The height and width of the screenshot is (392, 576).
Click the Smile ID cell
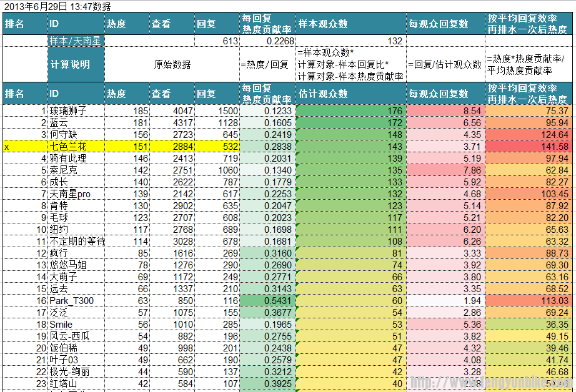click(76, 325)
